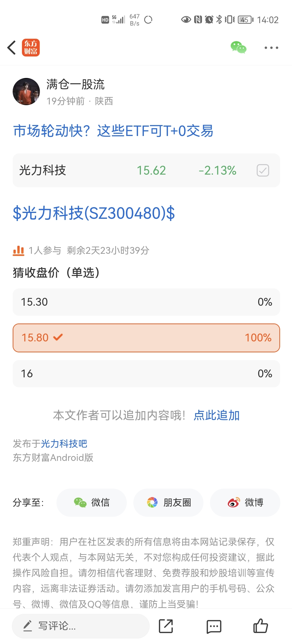This screenshot has height=644, width=292.
Task: View 满仓一股流 profile avatar
Action: 26,92
